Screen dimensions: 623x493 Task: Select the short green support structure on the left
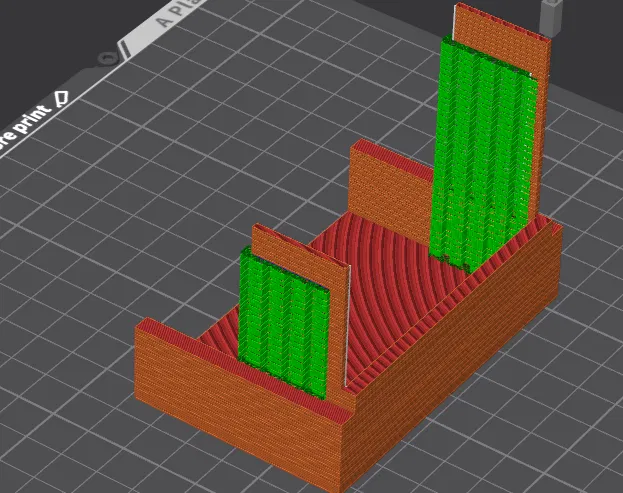coord(284,324)
